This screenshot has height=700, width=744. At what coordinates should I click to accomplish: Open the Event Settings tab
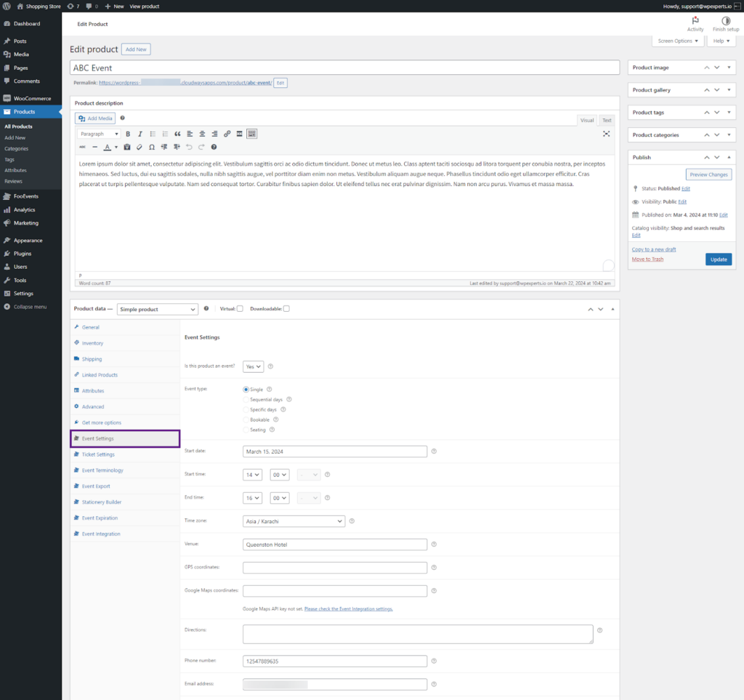(125, 438)
